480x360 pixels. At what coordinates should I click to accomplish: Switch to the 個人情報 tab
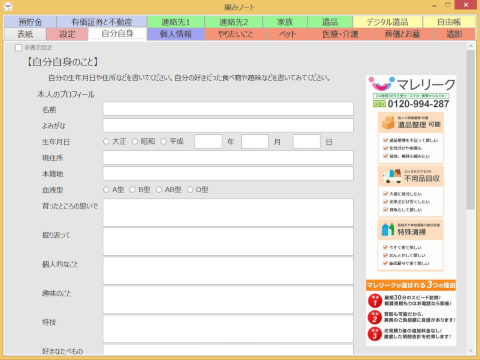[176, 34]
